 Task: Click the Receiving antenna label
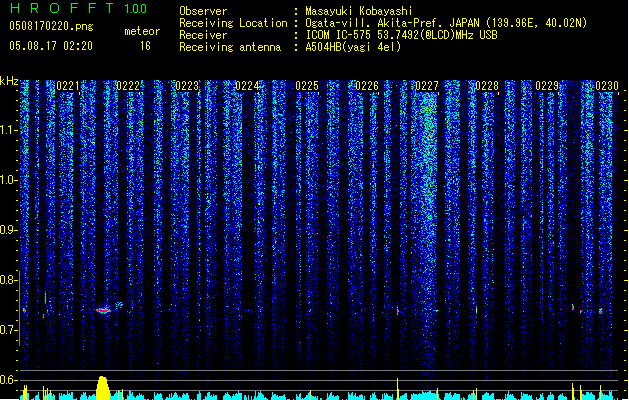pos(230,47)
